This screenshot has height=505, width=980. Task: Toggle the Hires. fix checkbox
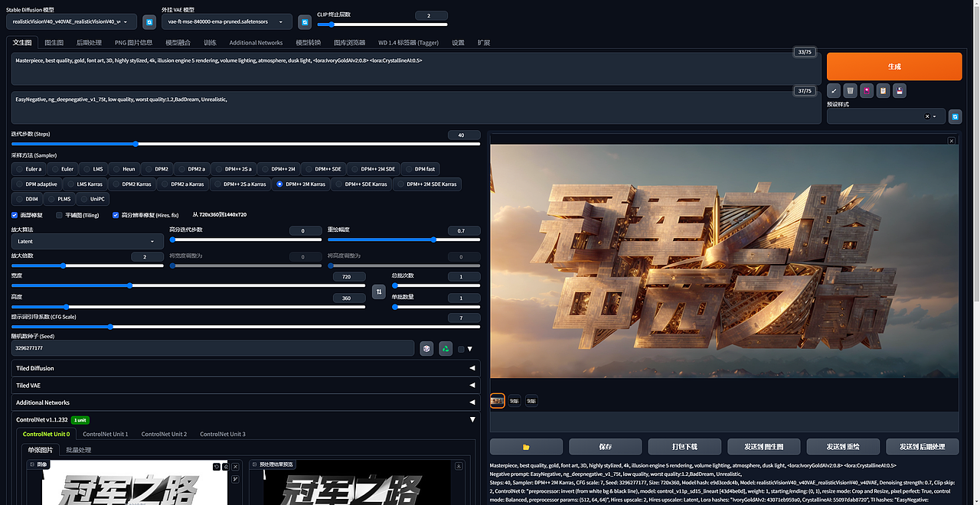point(116,215)
